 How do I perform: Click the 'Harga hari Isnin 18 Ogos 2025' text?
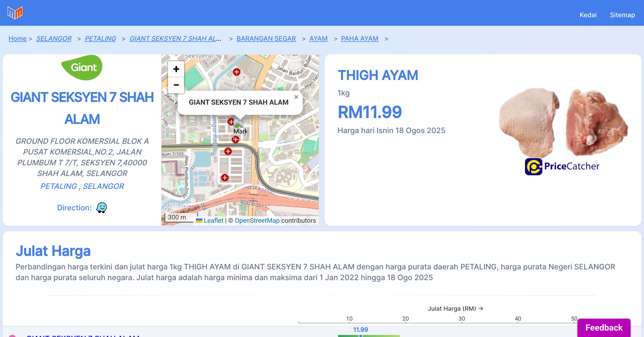(391, 130)
